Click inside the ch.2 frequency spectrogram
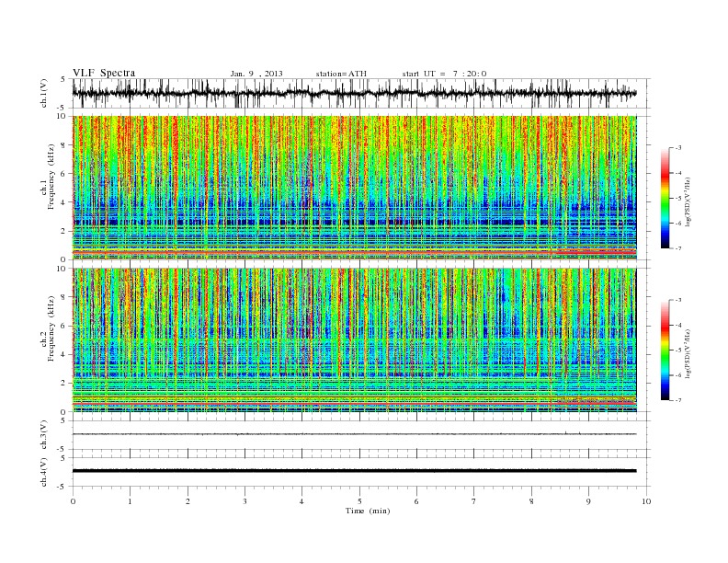The height and width of the screenshot is (563, 728). 354,339
